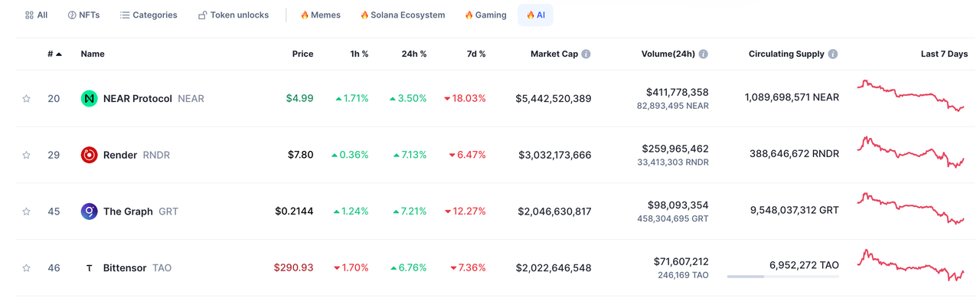Screen dimensions: 980x305
Task: Open the Categories list
Action: tap(149, 15)
